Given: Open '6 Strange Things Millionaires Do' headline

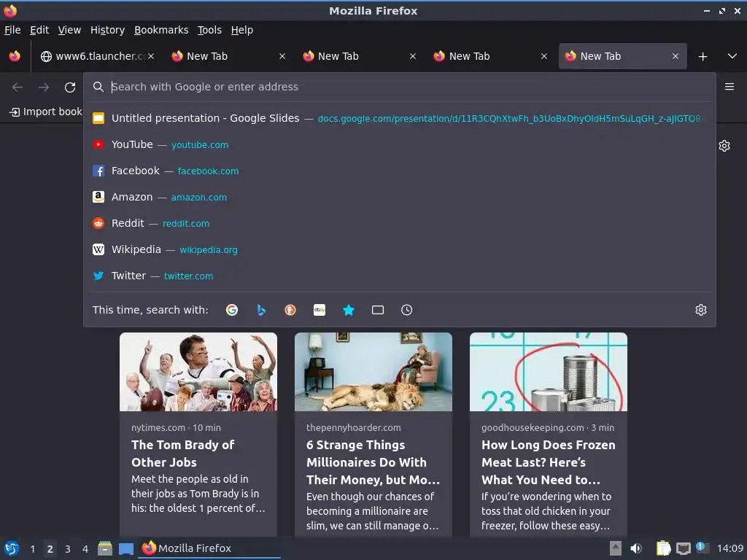Looking at the screenshot, I should click(x=373, y=462).
